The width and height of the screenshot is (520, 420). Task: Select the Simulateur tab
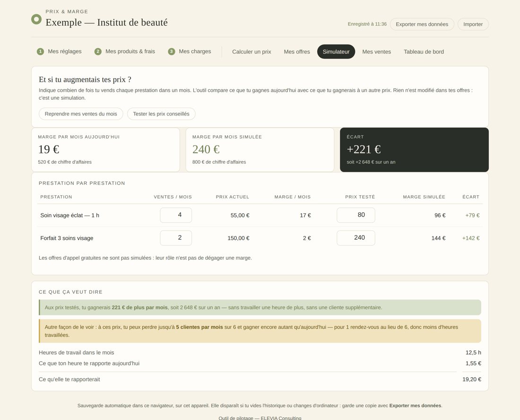point(336,52)
